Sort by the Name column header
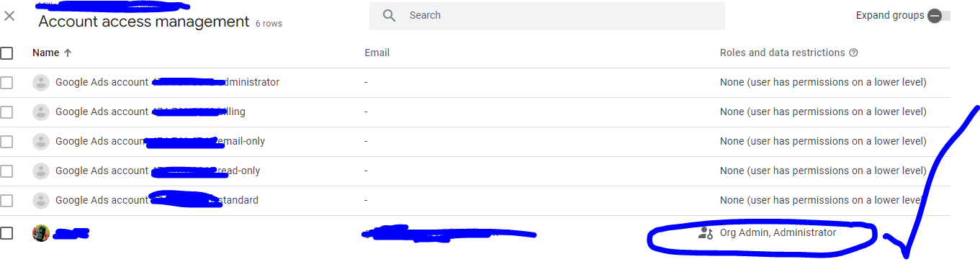 pos(46,53)
